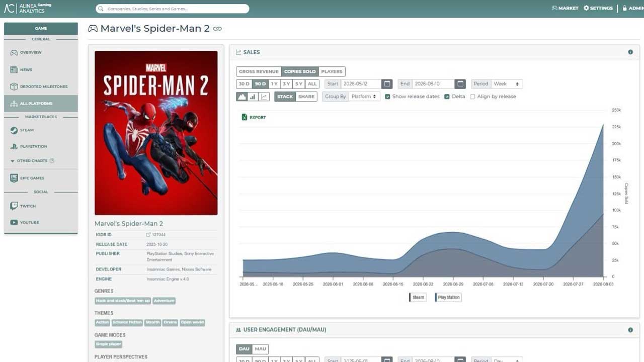Click the search magnifier icon
Screen dimensions: 644x362
coord(101,9)
